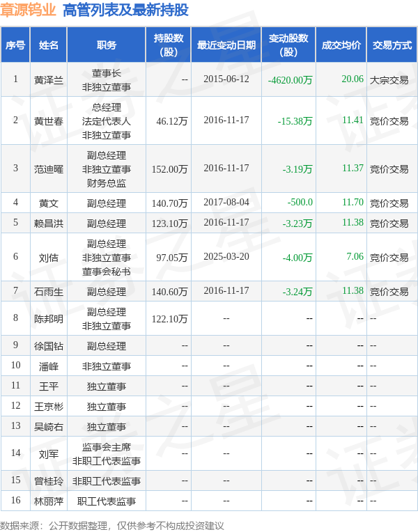
Task: Select the name 刘军
Action: click(x=49, y=454)
